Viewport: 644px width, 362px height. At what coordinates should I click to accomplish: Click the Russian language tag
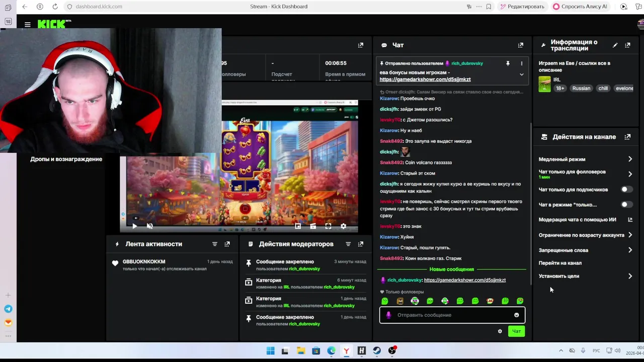(x=581, y=88)
